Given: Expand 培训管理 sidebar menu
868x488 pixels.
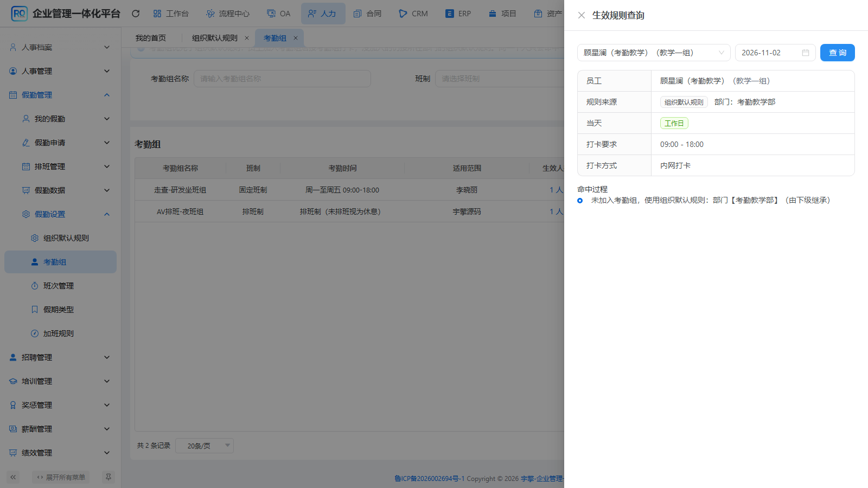Looking at the screenshot, I should [x=60, y=381].
